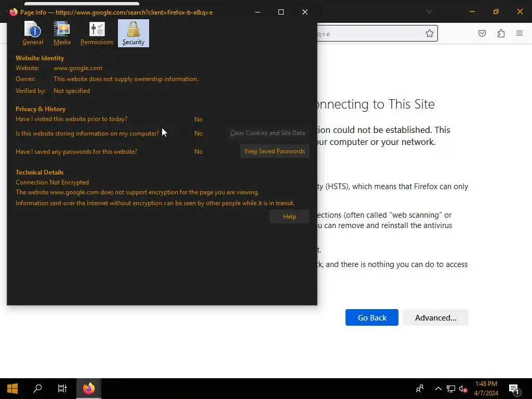
Task: Click Firefox icon in taskbar
Action: click(x=89, y=389)
